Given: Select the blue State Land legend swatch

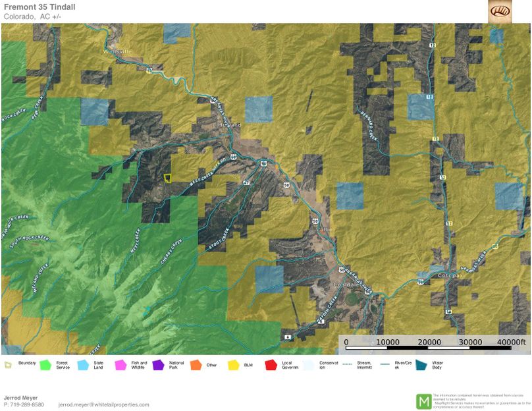Looking at the screenshot, I should point(83,364).
